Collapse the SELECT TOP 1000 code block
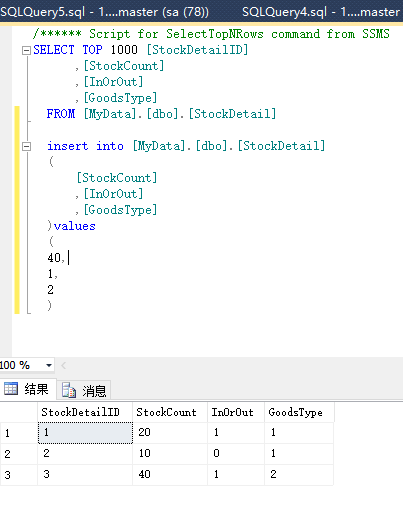The image size is (403, 529). (x=26, y=51)
